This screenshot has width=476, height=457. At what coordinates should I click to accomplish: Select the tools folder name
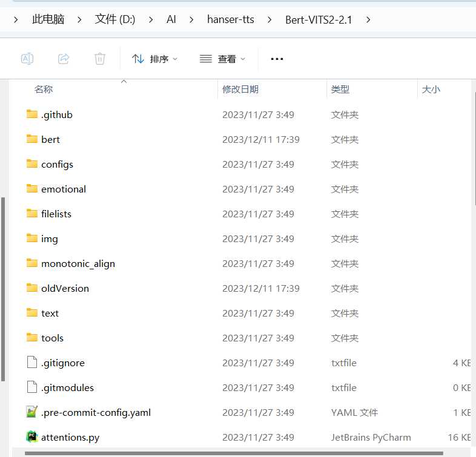pos(52,338)
